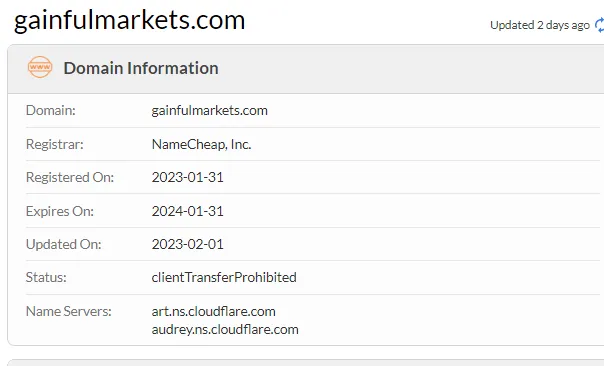Click the Updated 2 days ago text
Screen dimensions: 604x366
540,25
